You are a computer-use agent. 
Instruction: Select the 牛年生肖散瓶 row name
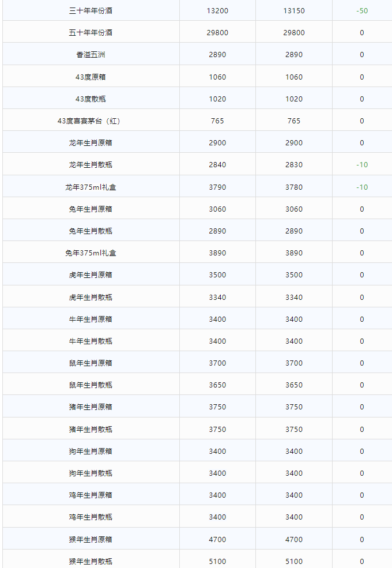91,341
